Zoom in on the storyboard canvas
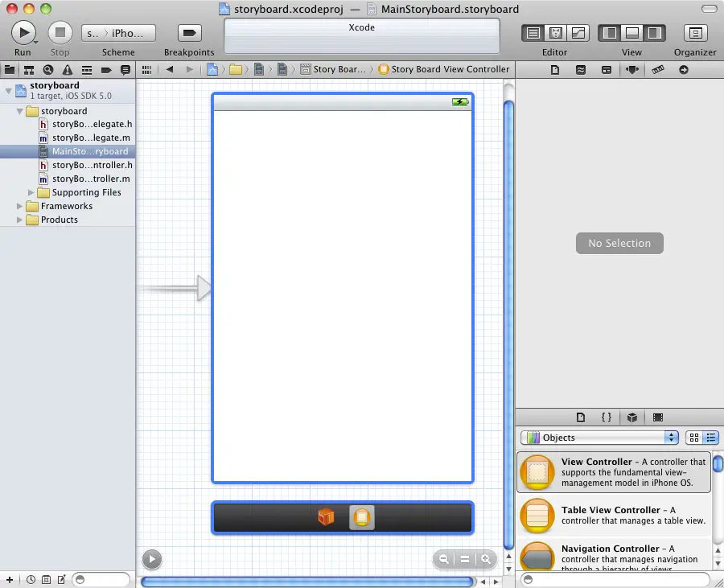The image size is (724, 588). click(x=485, y=559)
